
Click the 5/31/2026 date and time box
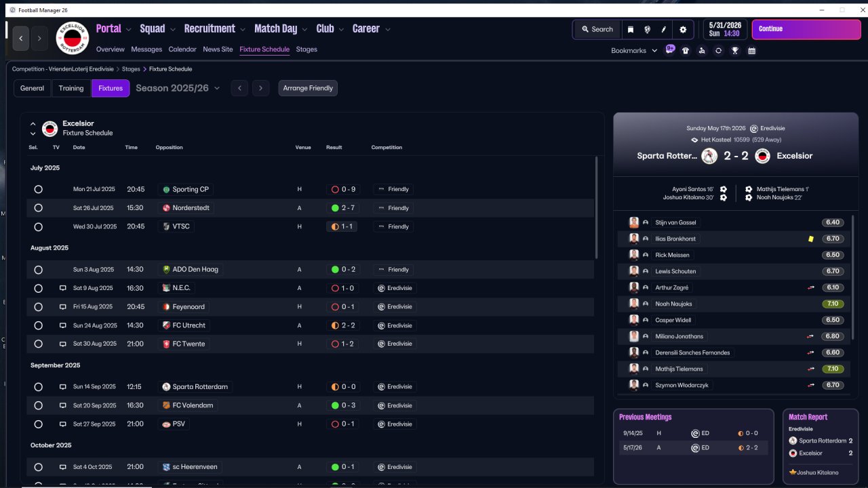[x=724, y=29]
